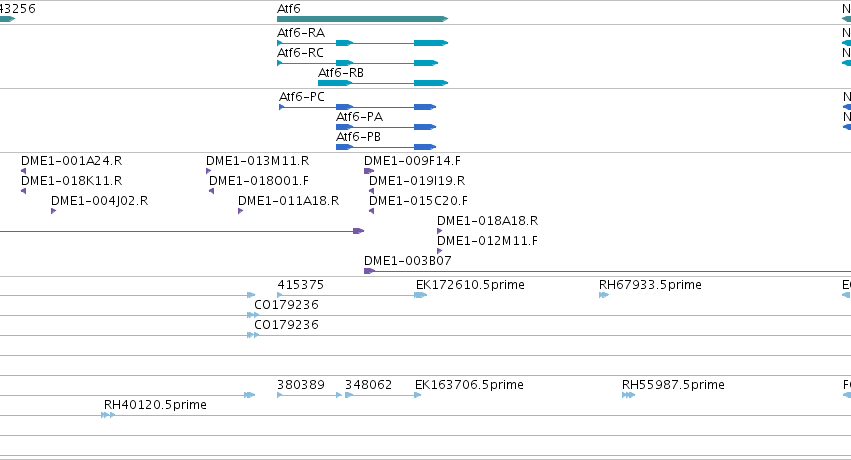
Task: Select the DME1-019I19.R label
Action: point(417,181)
